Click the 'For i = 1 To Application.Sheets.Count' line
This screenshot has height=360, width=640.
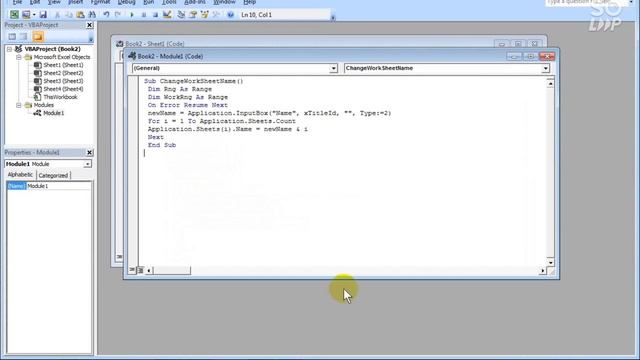[222, 121]
